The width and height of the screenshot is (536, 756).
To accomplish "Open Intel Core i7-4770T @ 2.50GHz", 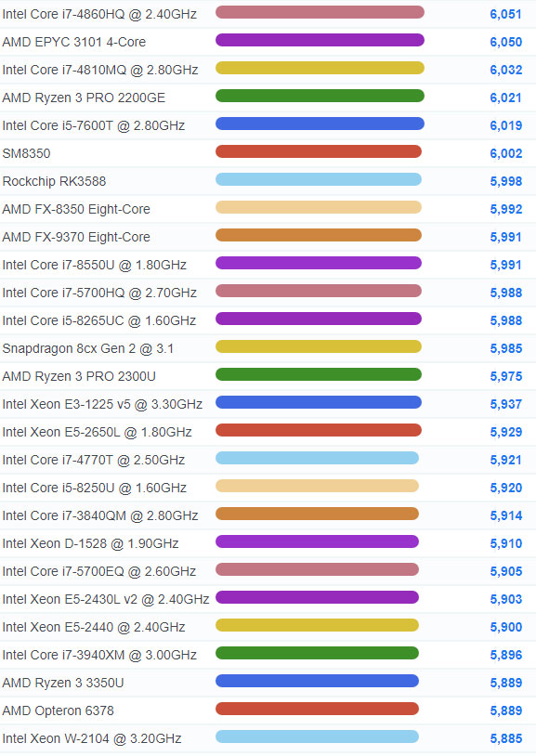I will pos(94,460).
